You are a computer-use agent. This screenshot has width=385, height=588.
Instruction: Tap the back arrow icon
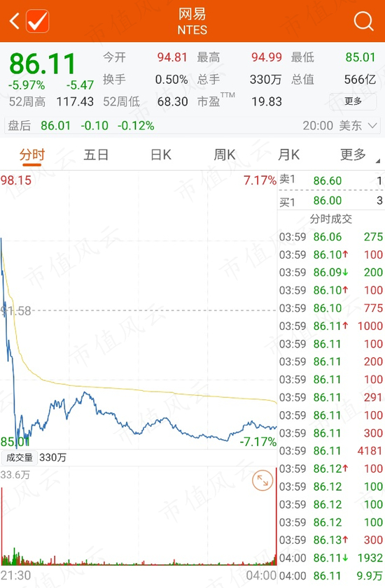tap(14, 21)
